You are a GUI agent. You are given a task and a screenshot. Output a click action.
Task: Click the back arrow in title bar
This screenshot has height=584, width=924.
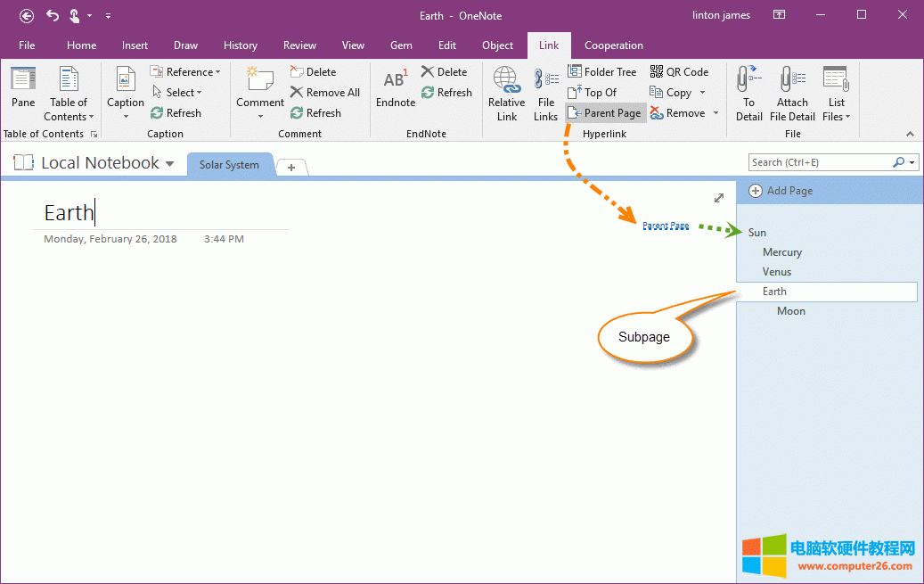point(27,15)
